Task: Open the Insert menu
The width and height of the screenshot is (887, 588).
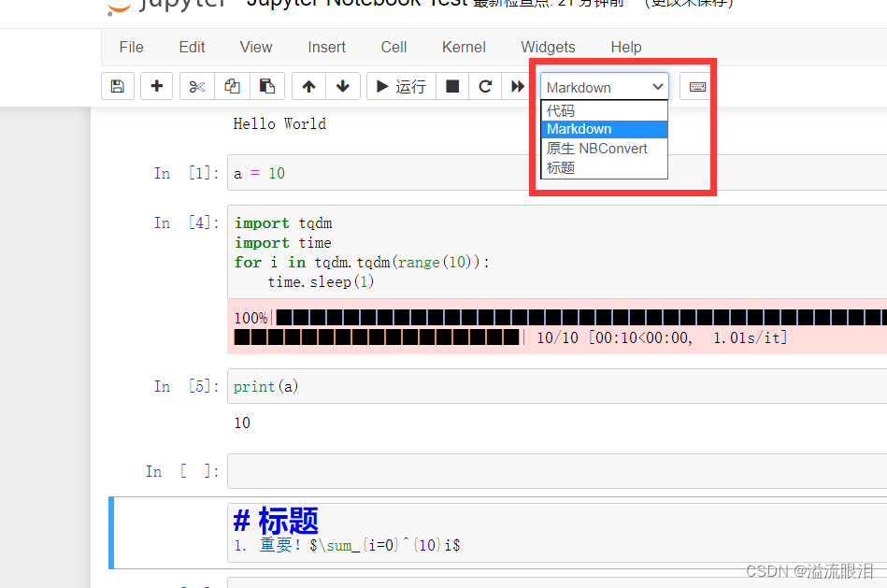Action: coord(326,47)
